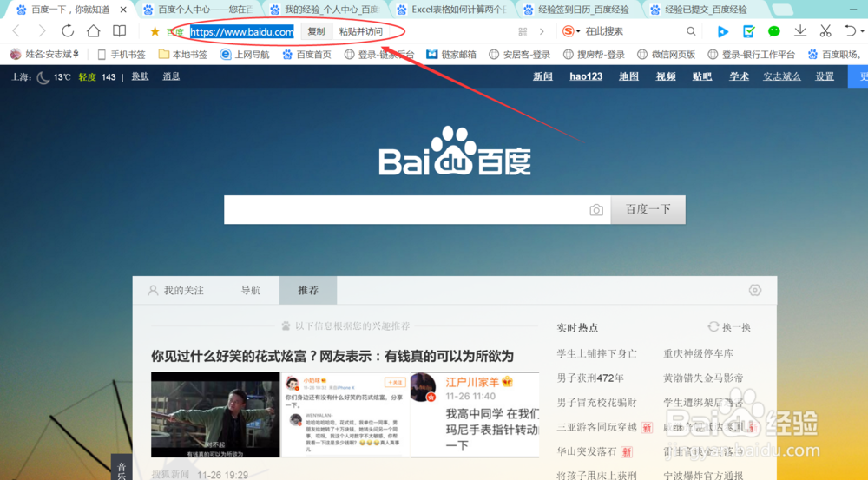Click the QR code icon in address bar
This screenshot has width=868, height=480.
point(523,31)
